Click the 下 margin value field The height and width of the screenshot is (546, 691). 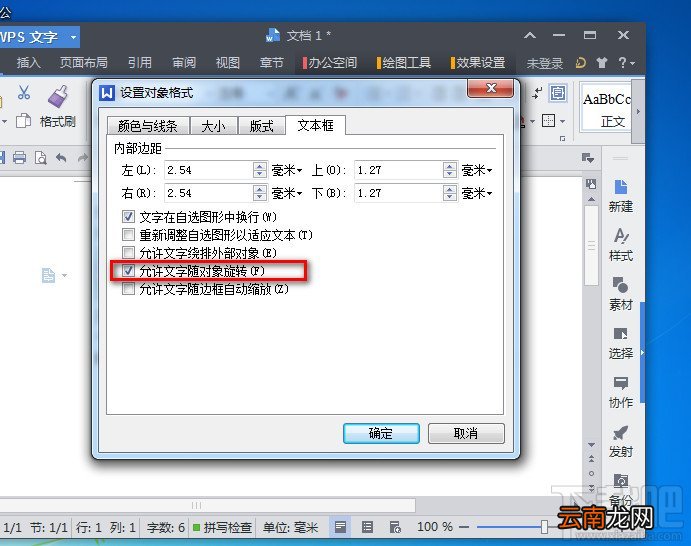pyautogui.click(x=399, y=193)
